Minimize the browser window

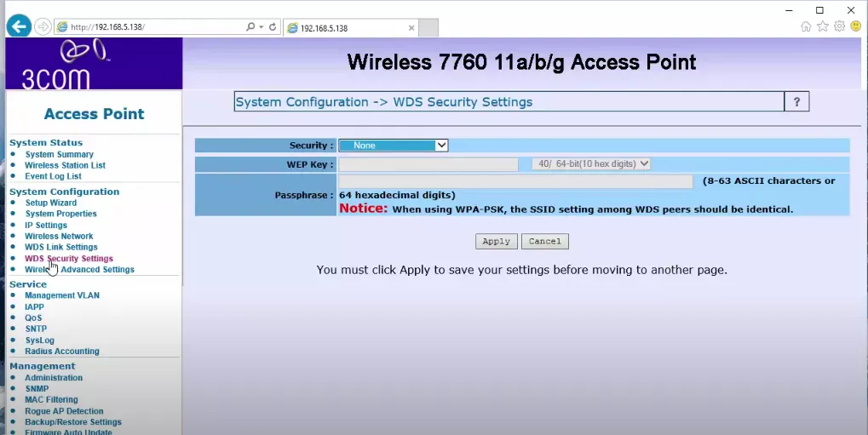[790, 10]
